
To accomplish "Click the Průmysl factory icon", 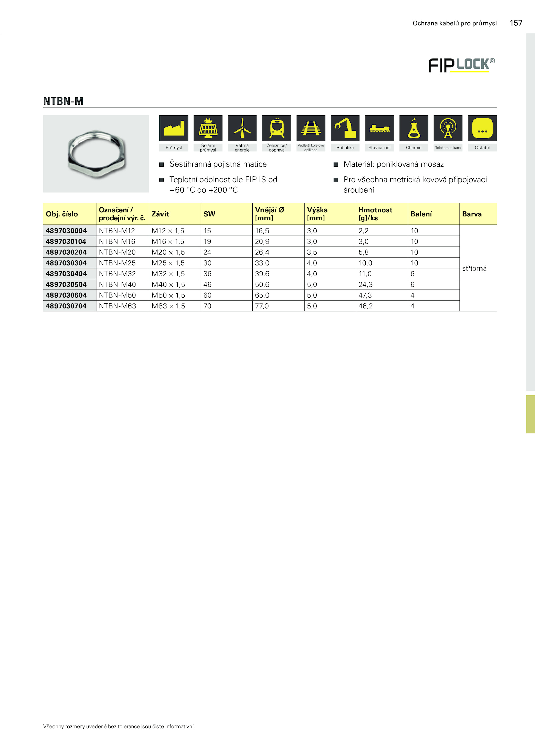I will pos(174,128).
